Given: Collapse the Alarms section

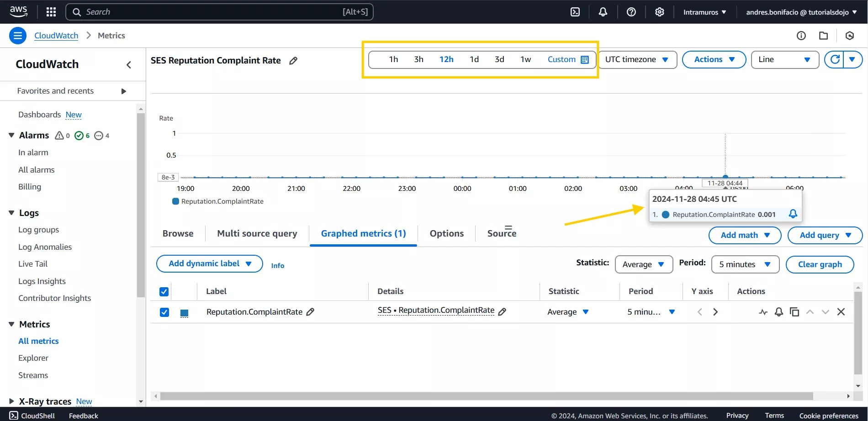Looking at the screenshot, I should click(11, 135).
